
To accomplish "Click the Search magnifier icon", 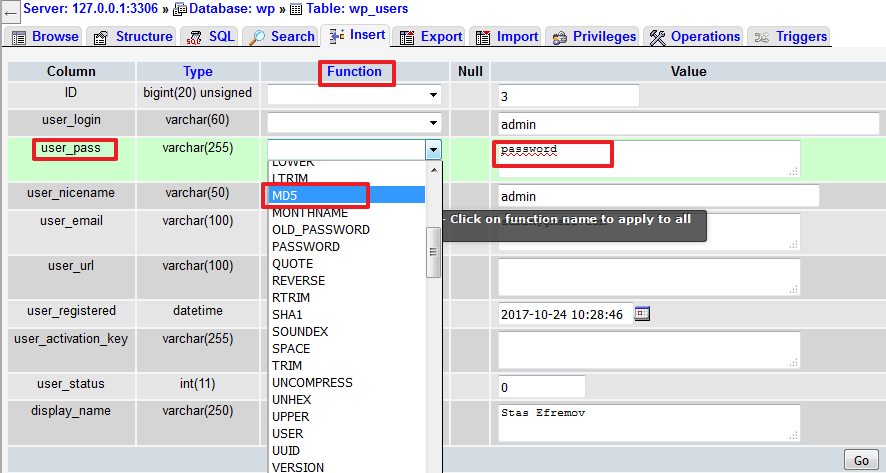I will click(x=256, y=37).
